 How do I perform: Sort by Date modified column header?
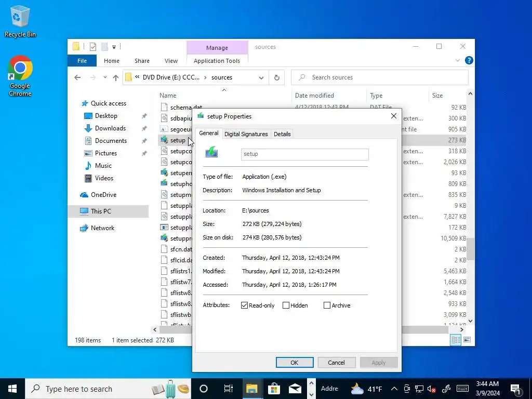[x=329, y=96]
